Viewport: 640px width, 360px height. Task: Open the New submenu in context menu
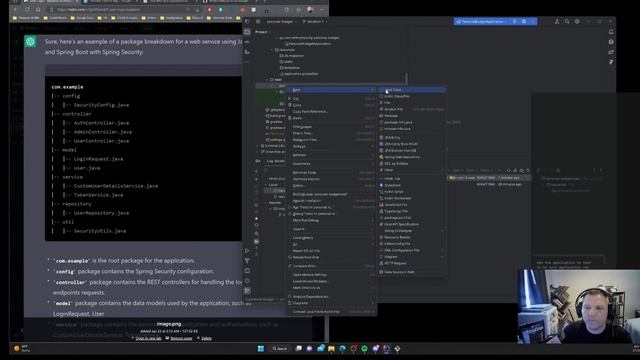pos(331,90)
